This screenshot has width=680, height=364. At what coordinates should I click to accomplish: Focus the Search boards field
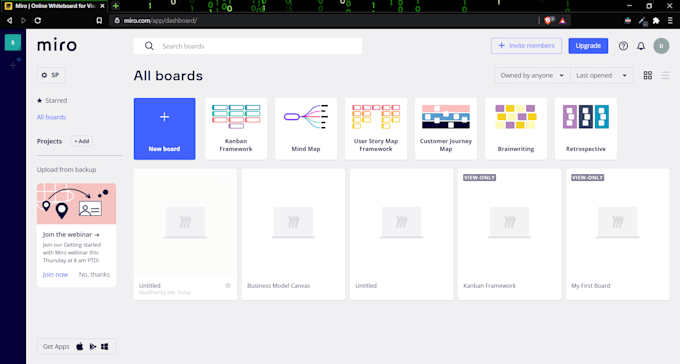248,46
